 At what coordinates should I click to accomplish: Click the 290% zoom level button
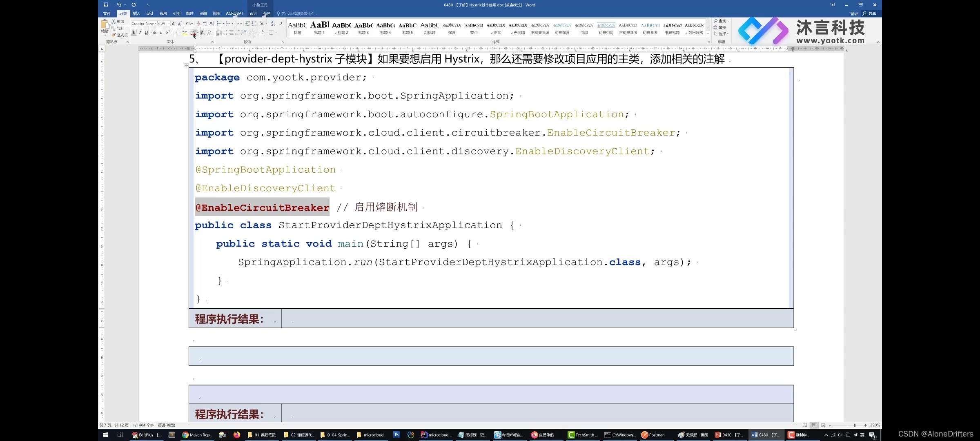[x=875, y=425]
